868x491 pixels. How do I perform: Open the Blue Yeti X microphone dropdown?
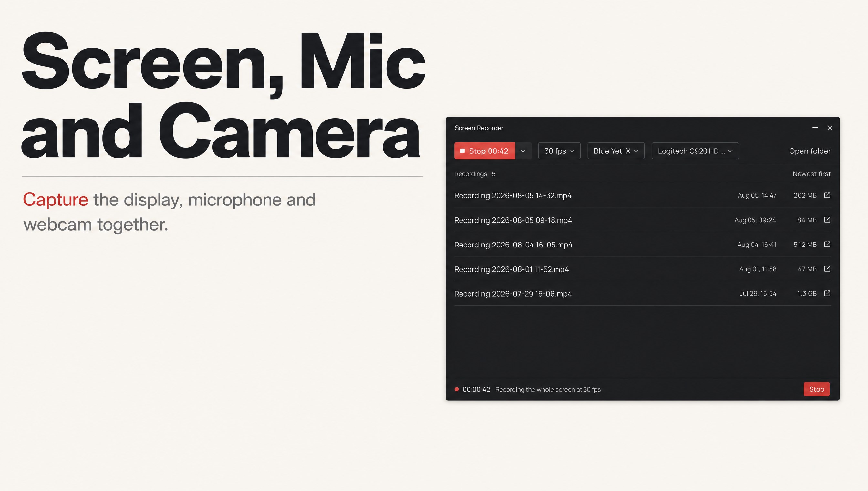coord(616,151)
